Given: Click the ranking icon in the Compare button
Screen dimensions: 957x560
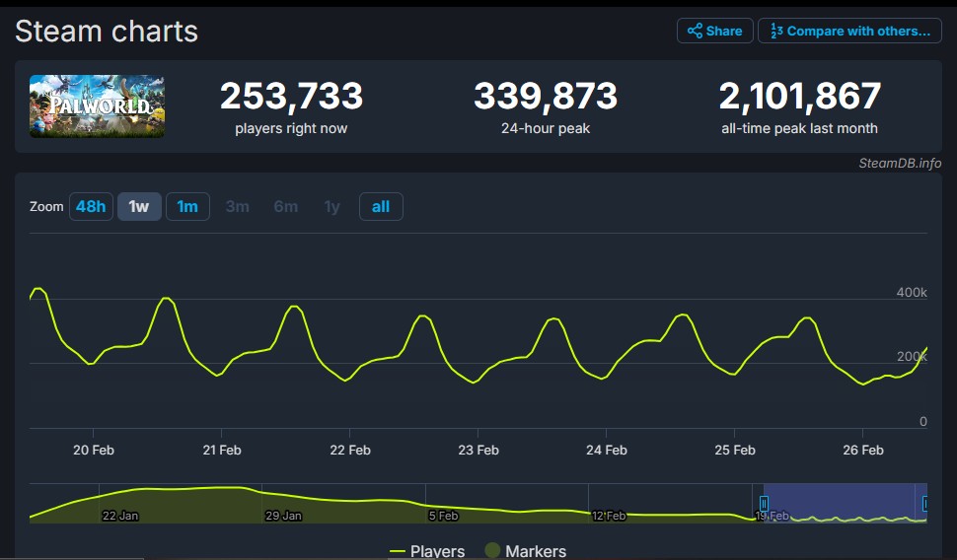Looking at the screenshot, I should [776, 31].
